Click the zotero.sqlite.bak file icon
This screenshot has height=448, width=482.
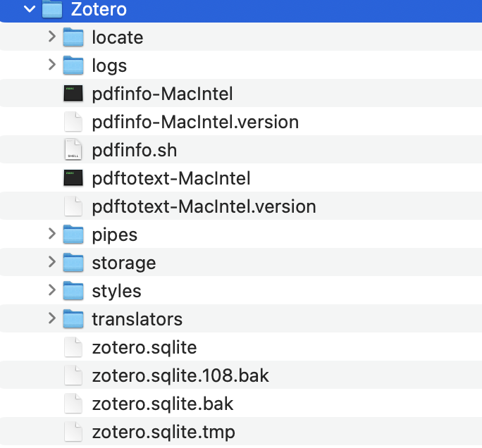pyautogui.click(x=73, y=404)
